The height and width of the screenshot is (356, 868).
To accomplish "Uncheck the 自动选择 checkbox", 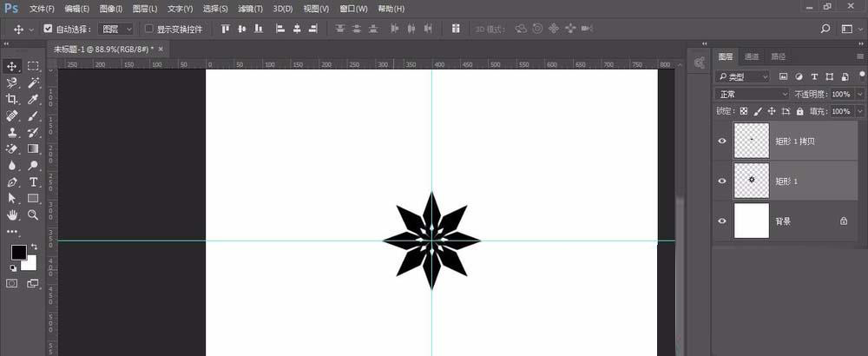I will pyautogui.click(x=48, y=29).
